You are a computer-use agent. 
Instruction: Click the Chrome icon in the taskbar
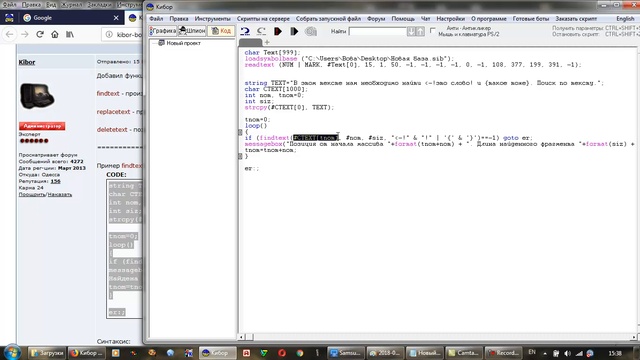[x=300, y=353]
